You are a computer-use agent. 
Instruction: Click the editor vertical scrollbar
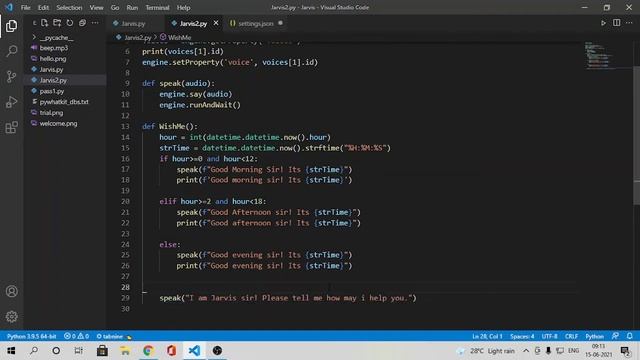pyautogui.click(x=636, y=135)
